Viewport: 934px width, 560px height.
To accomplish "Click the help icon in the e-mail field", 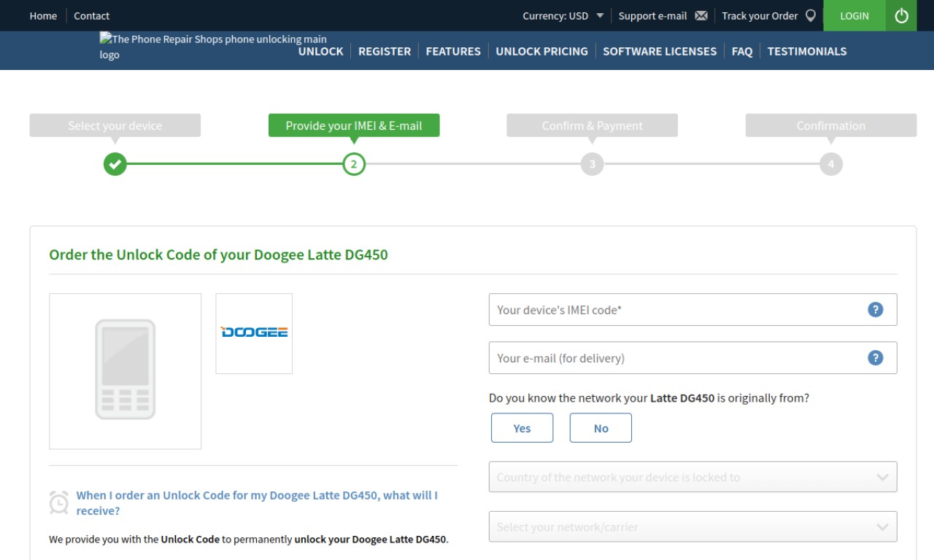I will 876,357.
